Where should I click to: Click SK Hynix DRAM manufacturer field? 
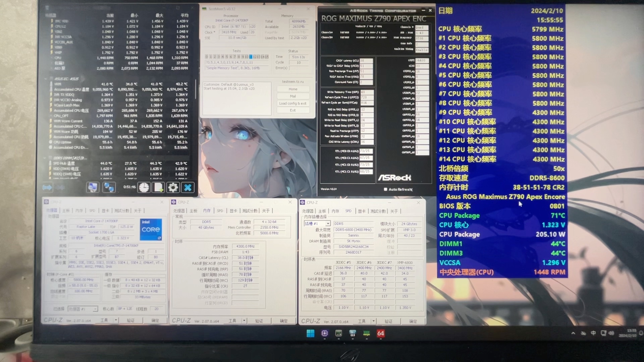tap(354, 241)
